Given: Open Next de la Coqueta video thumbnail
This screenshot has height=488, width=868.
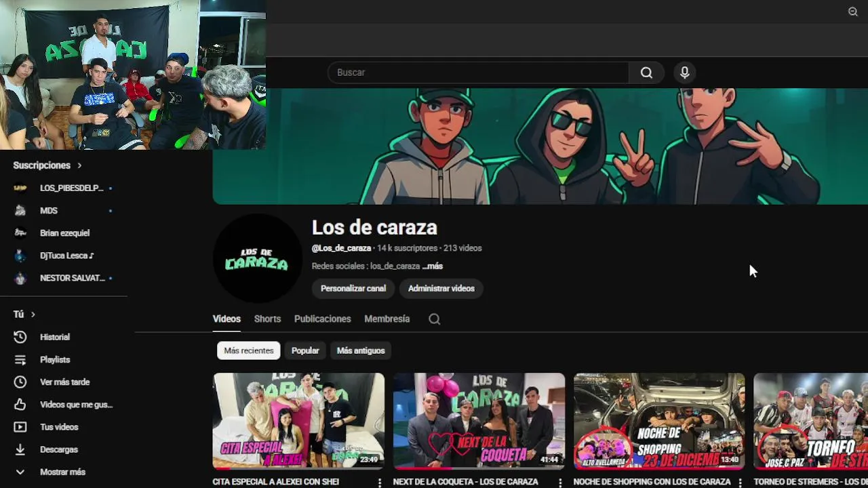Looking at the screenshot, I should (x=479, y=421).
